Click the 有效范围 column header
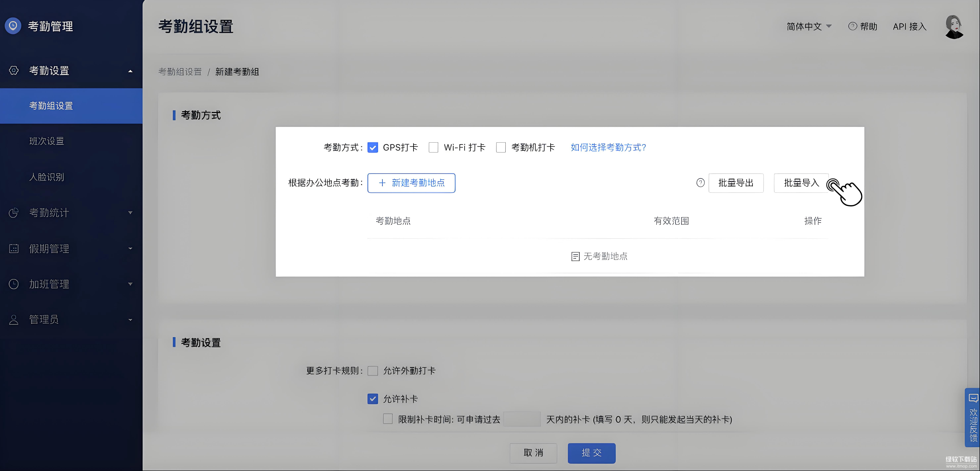This screenshot has width=980, height=471. pos(671,221)
